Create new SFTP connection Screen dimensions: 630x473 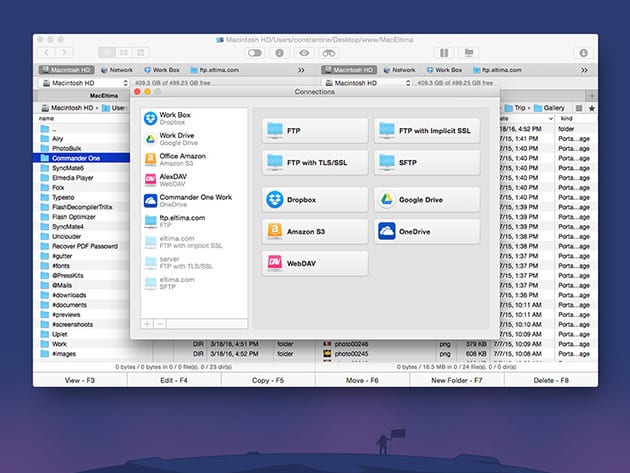pyautogui.click(x=427, y=162)
